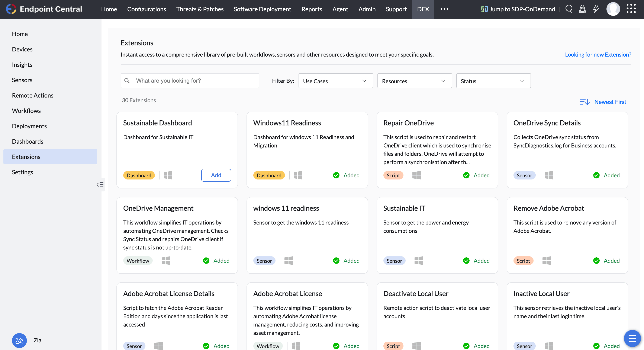
Task: Expand the Use Cases filter dropdown
Action: coord(335,81)
